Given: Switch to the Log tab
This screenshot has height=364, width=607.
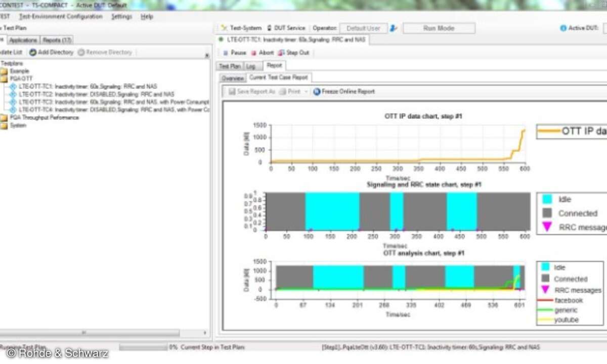Looking at the screenshot, I should (251, 66).
